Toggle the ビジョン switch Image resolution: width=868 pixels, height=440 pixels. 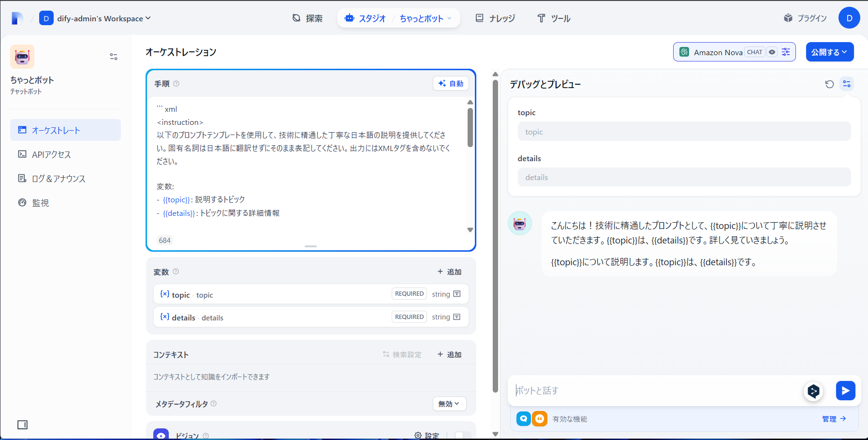[463, 436]
